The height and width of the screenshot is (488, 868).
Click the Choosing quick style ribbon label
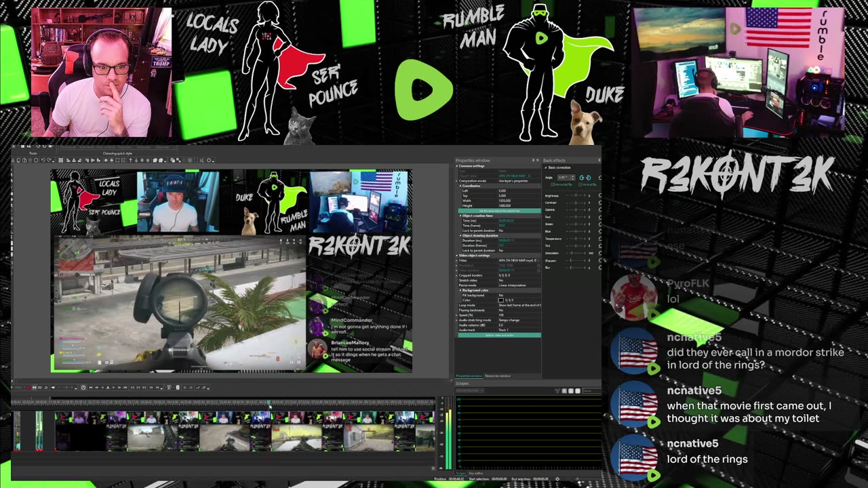[x=117, y=153]
